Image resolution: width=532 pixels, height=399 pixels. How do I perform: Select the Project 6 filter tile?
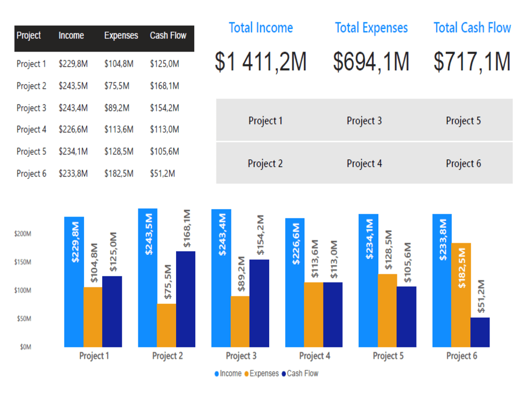point(463,163)
